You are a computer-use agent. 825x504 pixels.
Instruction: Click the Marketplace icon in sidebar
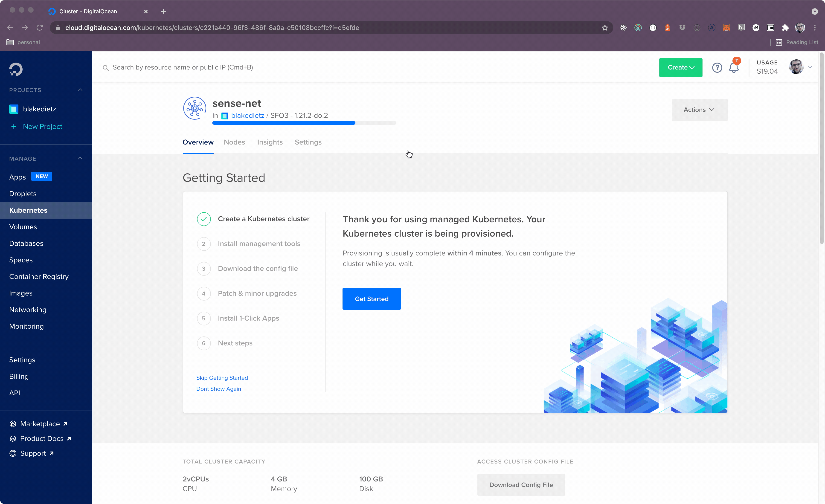pyautogui.click(x=13, y=424)
